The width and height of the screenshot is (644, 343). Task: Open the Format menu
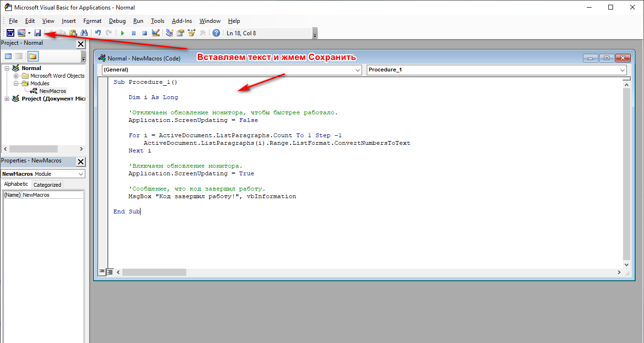point(92,21)
